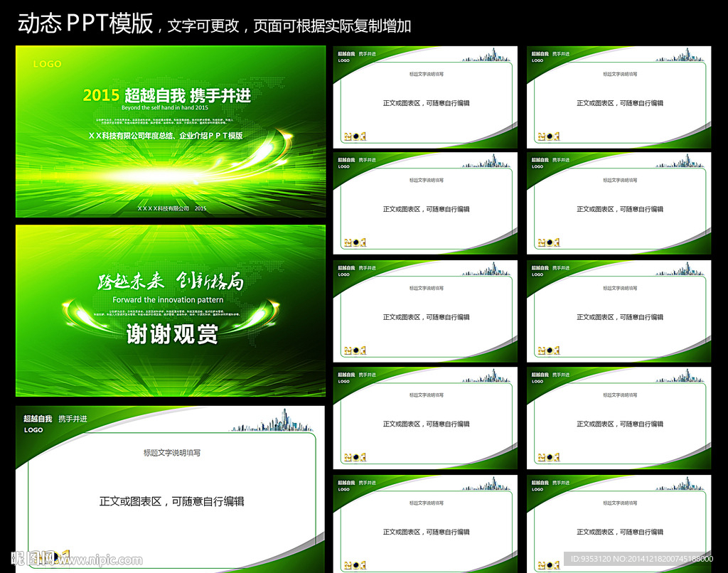
Task: Select the large white content slide thumbnail
Action: [x=171, y=488]
